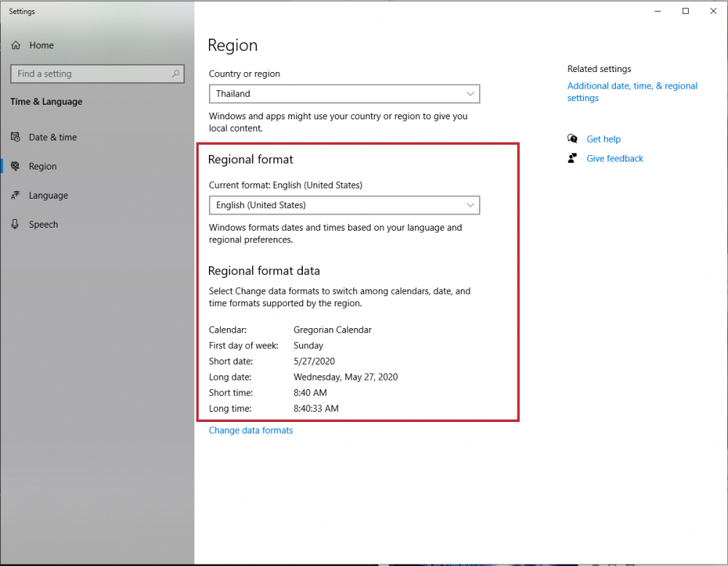Focus the Find a setting search field
The height and width of the screenshot is (566, 728).
(91, 73)
